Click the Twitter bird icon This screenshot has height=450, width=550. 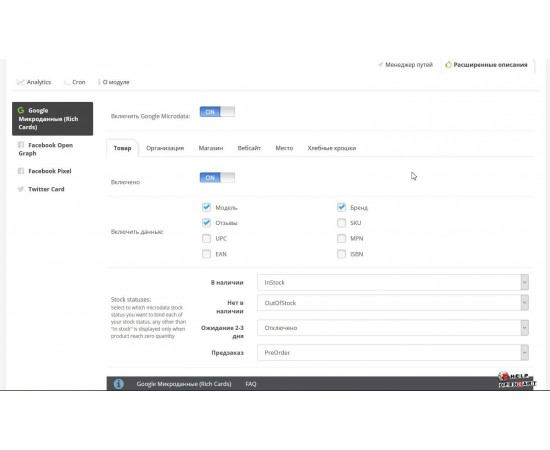(x=21, y=189)
